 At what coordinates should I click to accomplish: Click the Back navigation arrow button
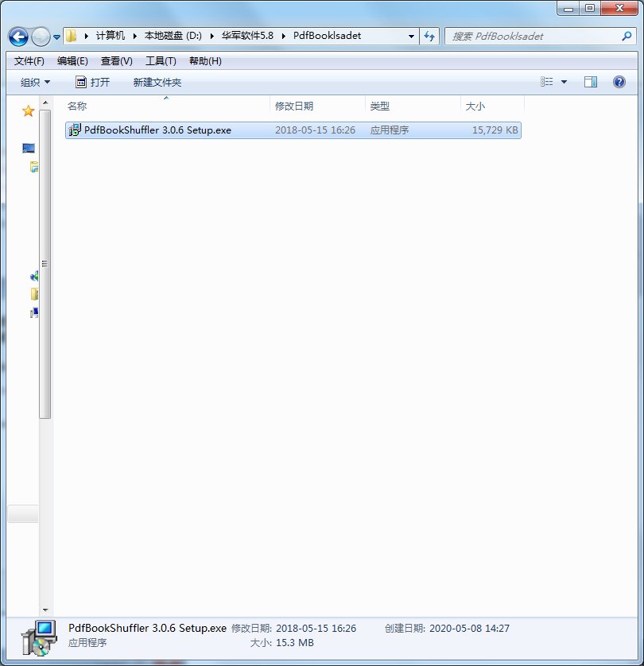18,37
